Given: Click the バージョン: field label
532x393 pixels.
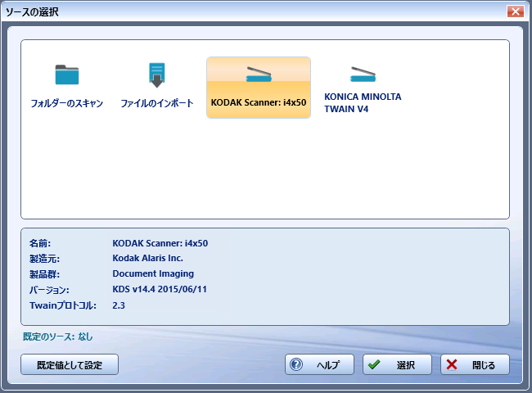Looking at the screenshot, I should tap(49, 290).
